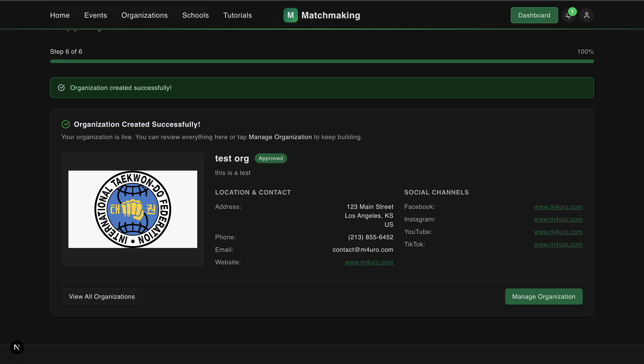The image size is (644, 364).
Task: Click the email contact@m4uro.com
Action: (x=363, y=250)
